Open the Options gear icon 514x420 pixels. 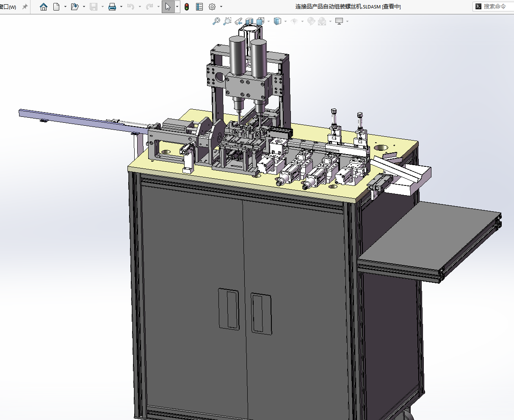212,7
